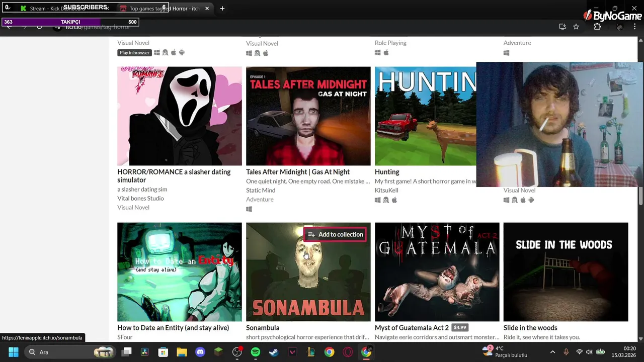Click the Add to collection button on Sonambula
This screenshot has width=644, height=362.
(x=336, y=234)
